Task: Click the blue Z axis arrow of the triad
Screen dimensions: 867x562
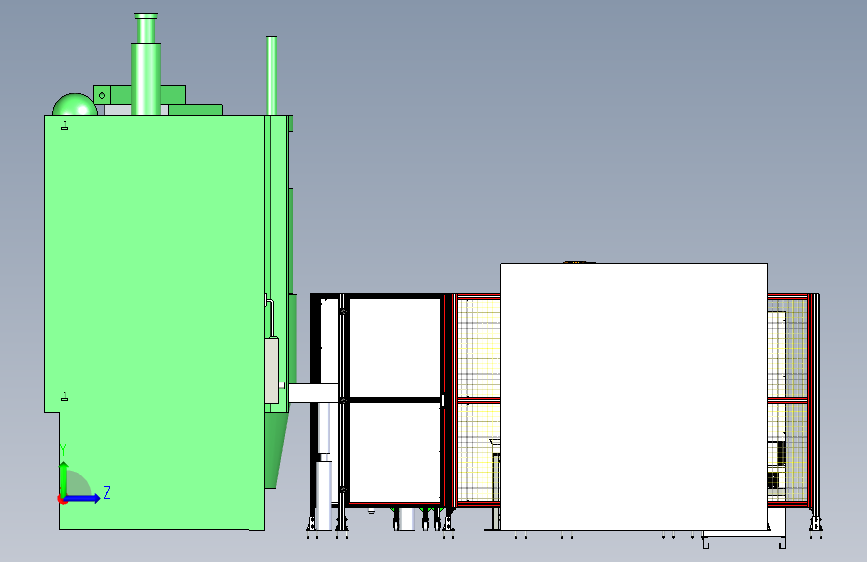Action: click(83, 498)
